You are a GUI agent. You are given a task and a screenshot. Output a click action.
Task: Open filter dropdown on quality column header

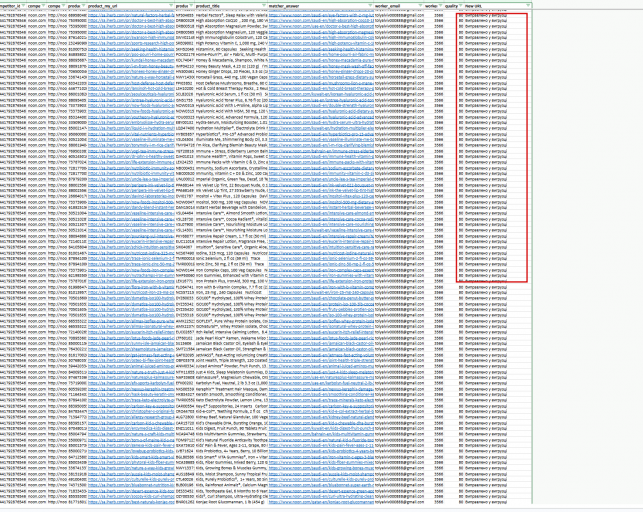[461, 6]
